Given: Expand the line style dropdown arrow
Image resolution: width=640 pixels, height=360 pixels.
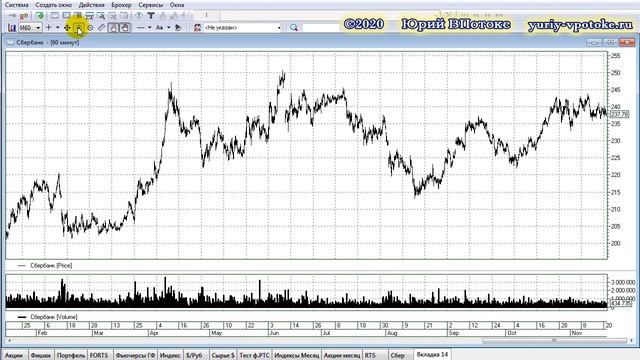Looking at the screenshot, I should pyautogui.click(x=149, y=28).
